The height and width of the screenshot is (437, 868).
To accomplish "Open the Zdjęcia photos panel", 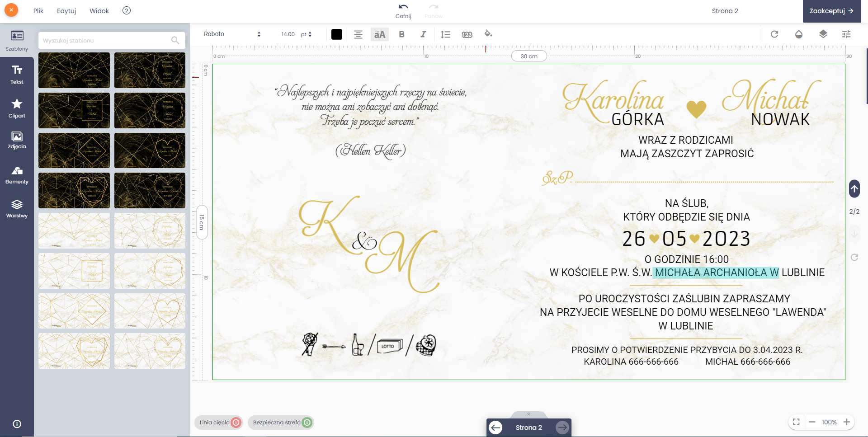I will pyautogui.click(x=17, y=140).
